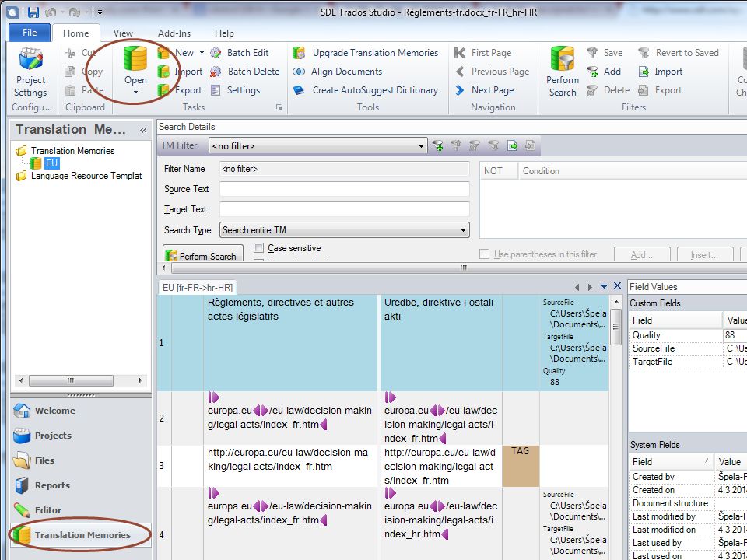Viewport: 747px width, 560px height.
Task: Click the ribbon Perform Search funnel button
Action: pos(562,72)
